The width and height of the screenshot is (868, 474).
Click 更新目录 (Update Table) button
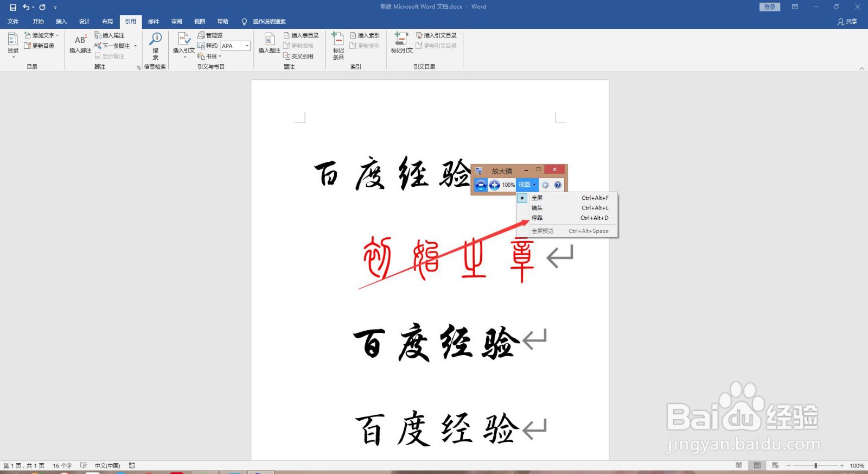coord(39,46)
